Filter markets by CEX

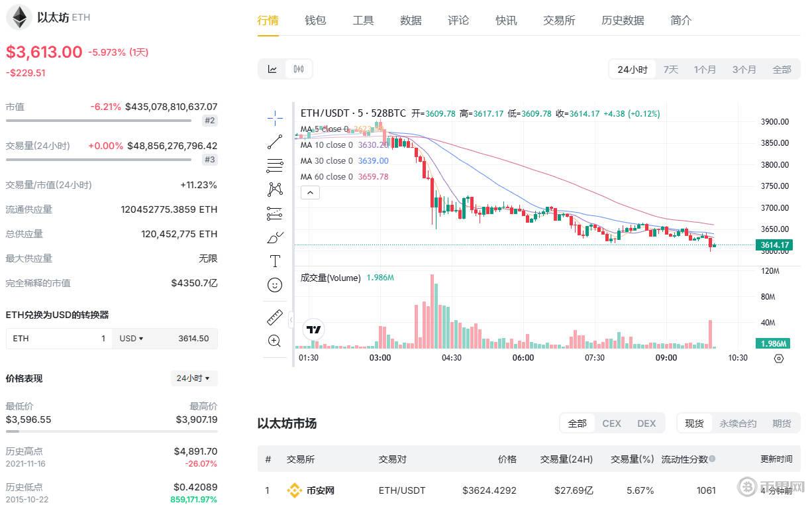pos(611,423)
